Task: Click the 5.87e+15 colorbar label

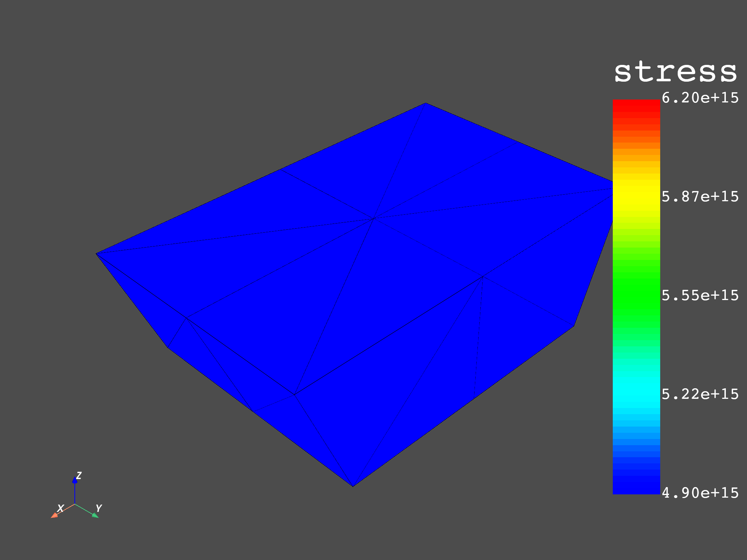Action: pyautogui.click(x=700, y=197)
